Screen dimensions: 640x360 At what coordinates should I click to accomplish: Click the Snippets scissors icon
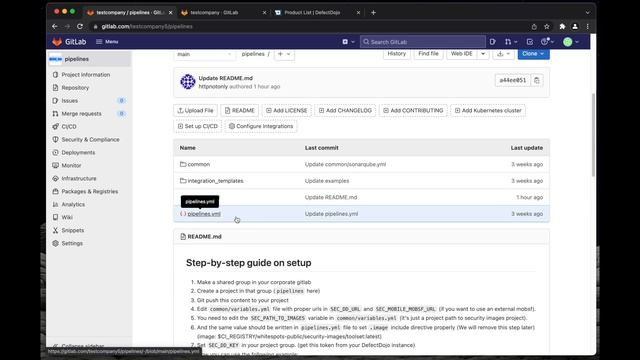pos(55,230)
